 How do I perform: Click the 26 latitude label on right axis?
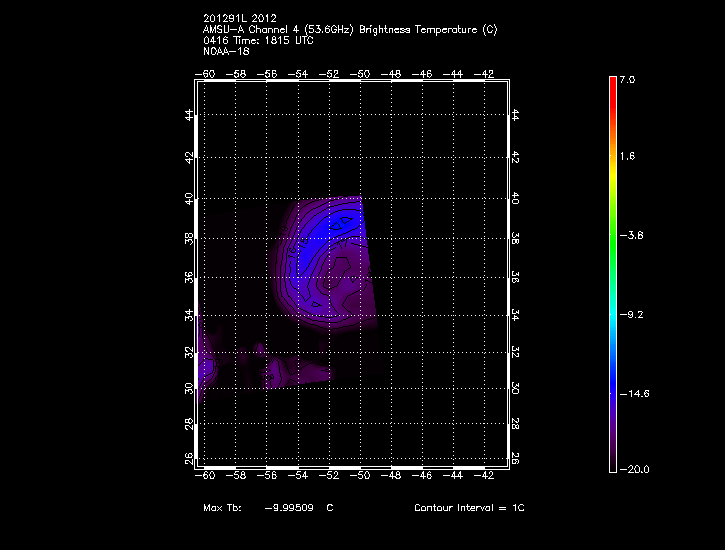515,457
